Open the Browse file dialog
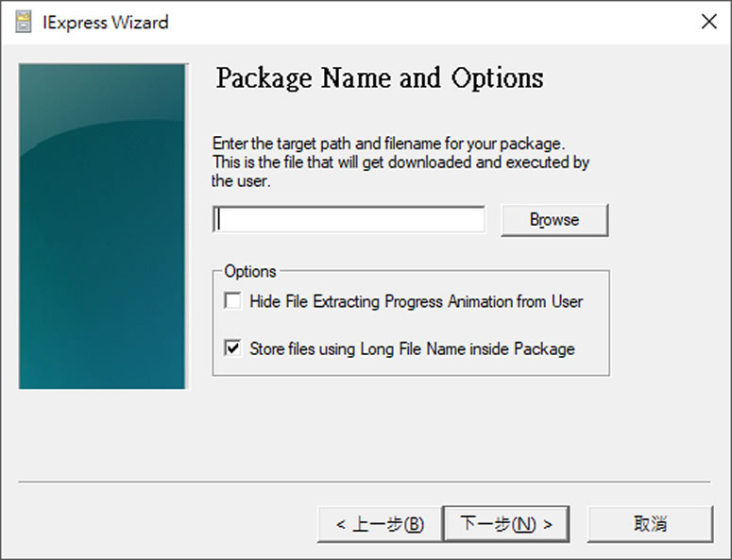Screen dimensions: 732x560 click(x=554, y=220)
